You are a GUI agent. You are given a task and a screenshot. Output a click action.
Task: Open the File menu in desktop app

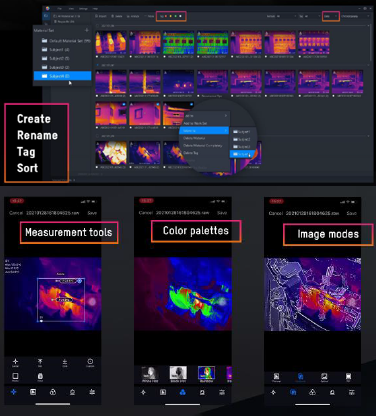point(60,9)
